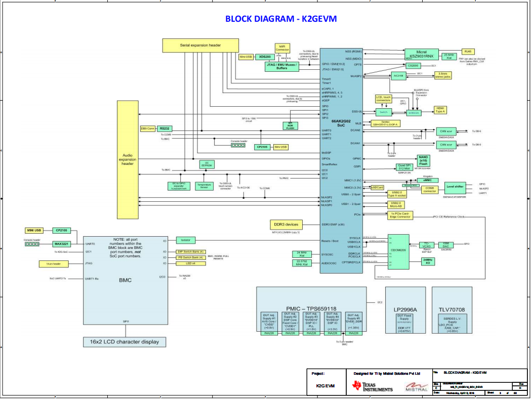Select the Sii9022A block
Viewport: 532px width, 399px height.
point(414,113)
